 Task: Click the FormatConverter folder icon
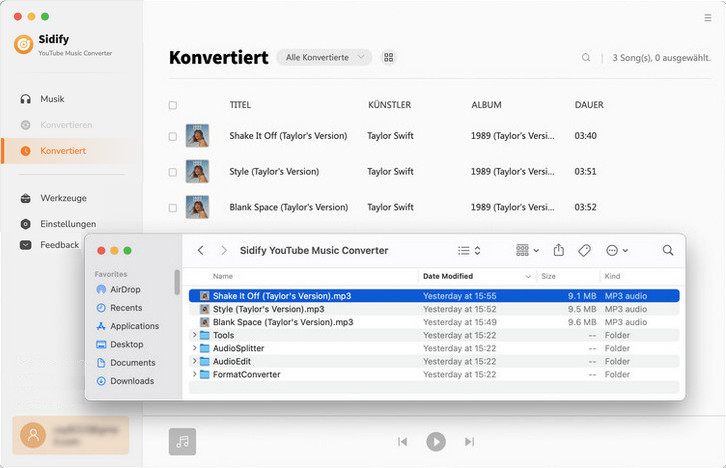[x=205, y=374]
